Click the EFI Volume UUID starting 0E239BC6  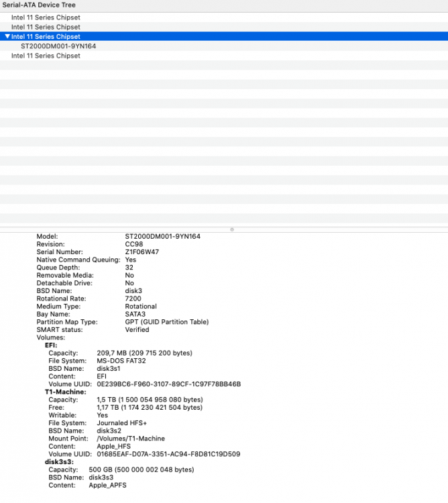169,384
